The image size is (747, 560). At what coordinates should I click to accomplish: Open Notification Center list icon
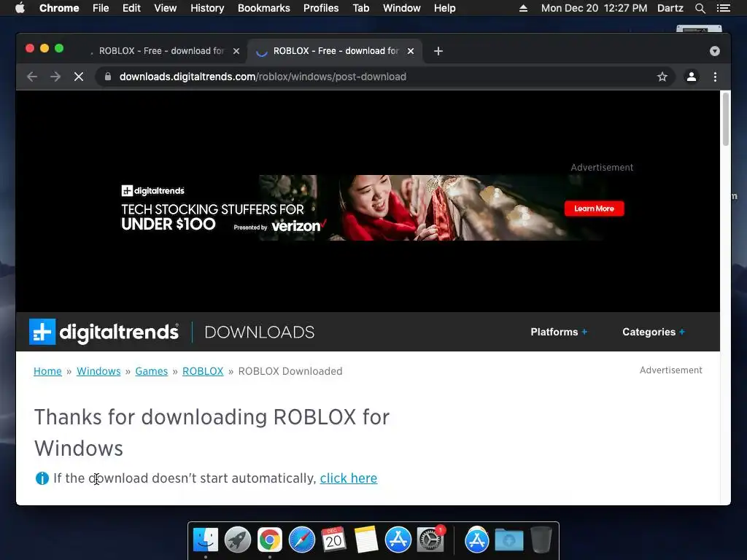coord(723,8)
